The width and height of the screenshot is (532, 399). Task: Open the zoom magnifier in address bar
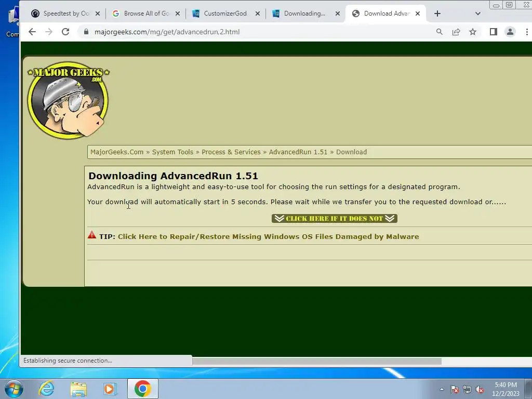pyautogui.click(x=440, y=32)
